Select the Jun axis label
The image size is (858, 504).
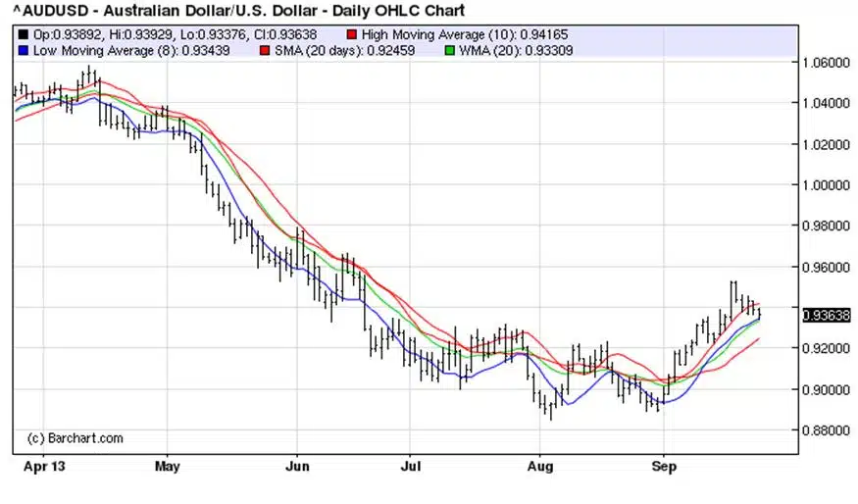tap(295, 468)
